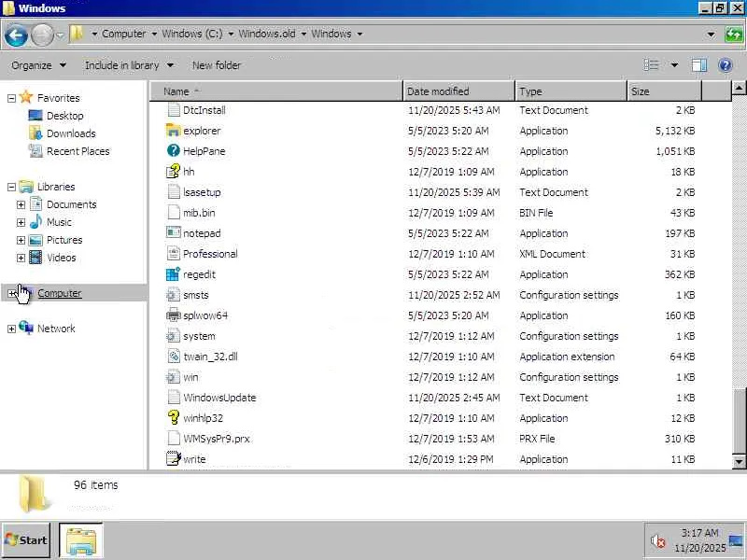
Task: Click the Network icon in navigation pane
Action: point(26,329)
